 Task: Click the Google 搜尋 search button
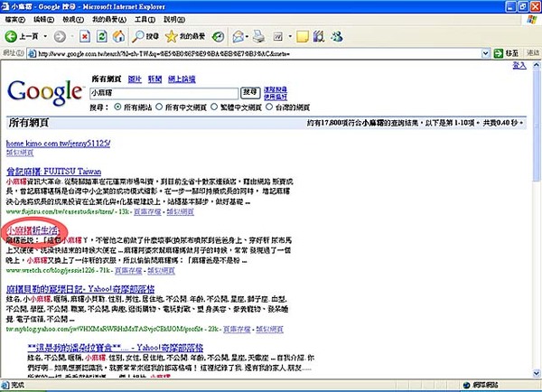[x=250, y=93]
